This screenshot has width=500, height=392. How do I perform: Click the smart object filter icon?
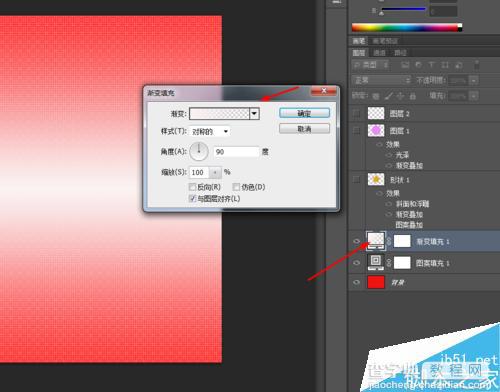[459, 65]
